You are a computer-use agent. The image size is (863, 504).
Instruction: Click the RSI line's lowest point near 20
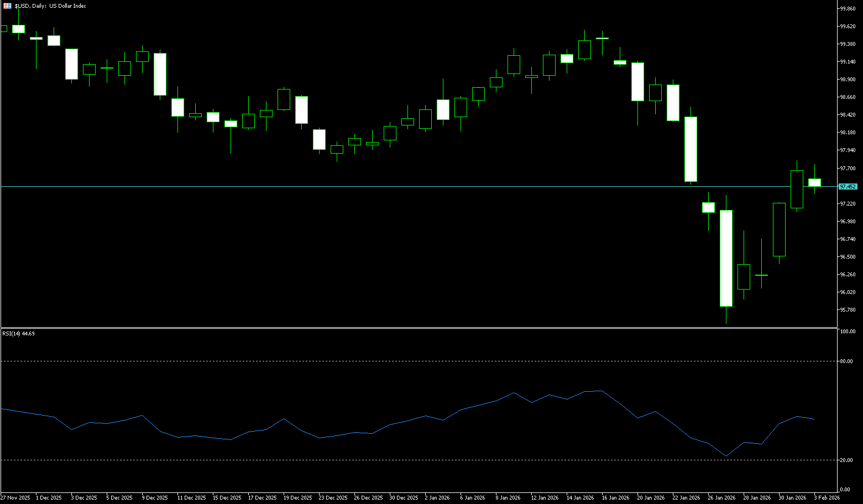726,456
